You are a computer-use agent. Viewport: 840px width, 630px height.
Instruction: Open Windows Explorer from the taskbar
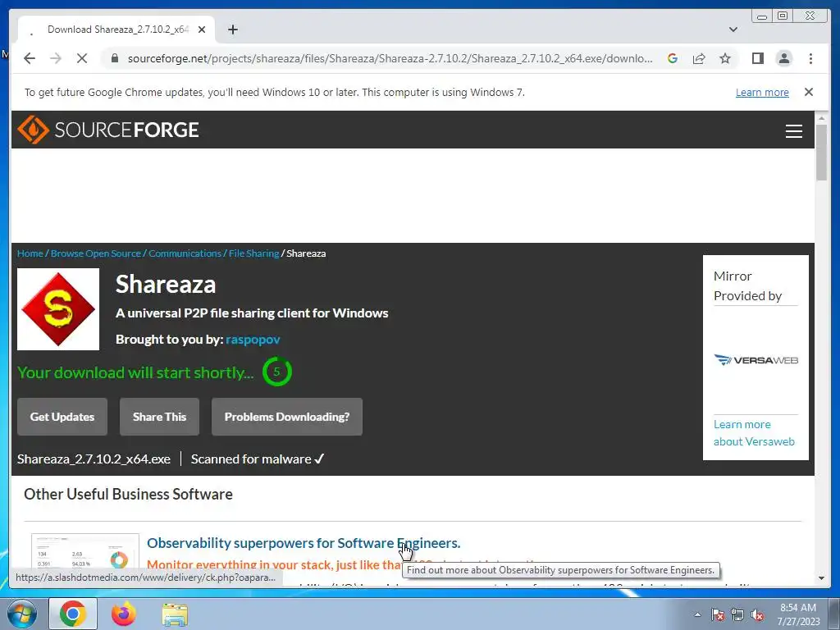click(175, 614)
